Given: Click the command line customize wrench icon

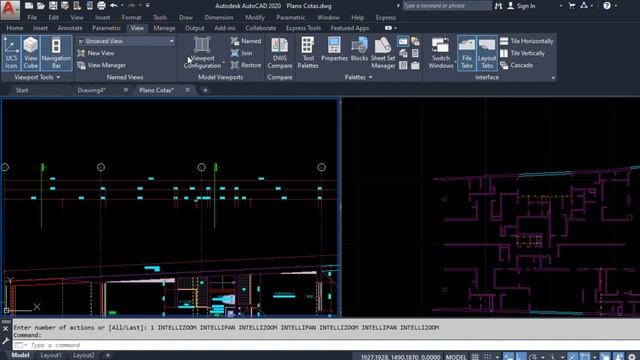Looking at the screenshot, I should (x=5, y=341).
